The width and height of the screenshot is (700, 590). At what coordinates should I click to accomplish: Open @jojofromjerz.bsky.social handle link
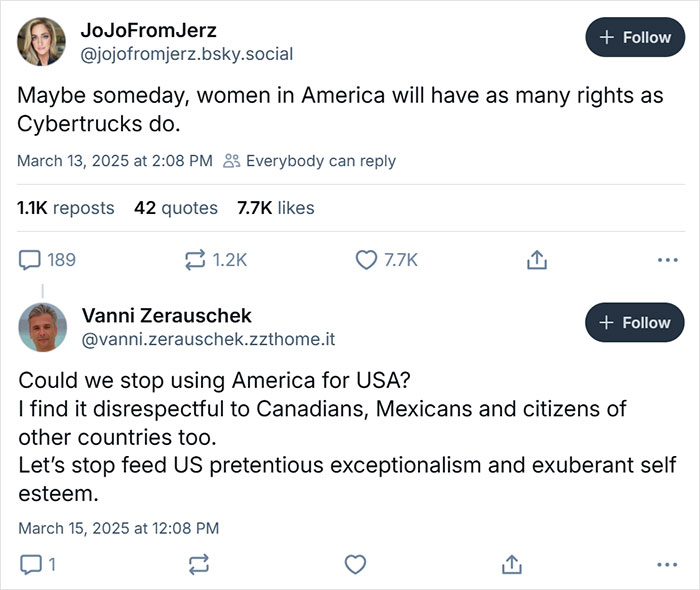[x=186, y=54]
